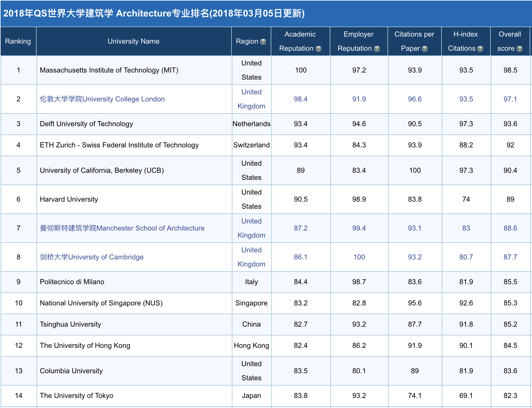Click Italy region cell
Screen dimensions: 532x408
pyautogui.click(x=252, y=282)
